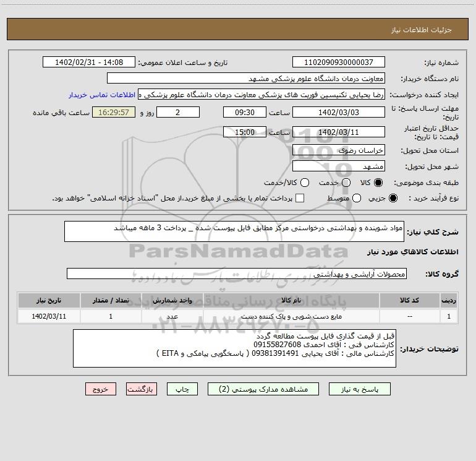This screenshot has height=461, width=476.
Task: Click the تاریخ نیاز column header
Action: pyautogui.click(x=49, y=301)
